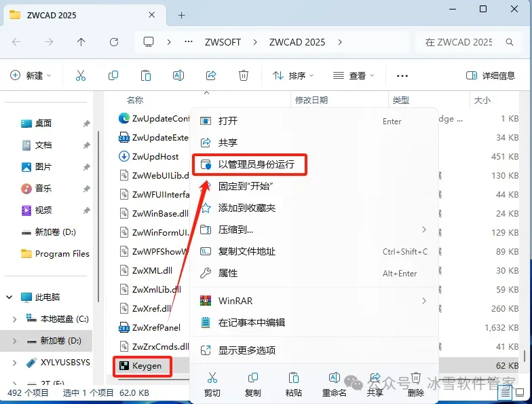Choose 在记事本中编辑 from context menu
The height and width of the screenshot is (404, 532).
pyautogui.click(x=313, y=323)
